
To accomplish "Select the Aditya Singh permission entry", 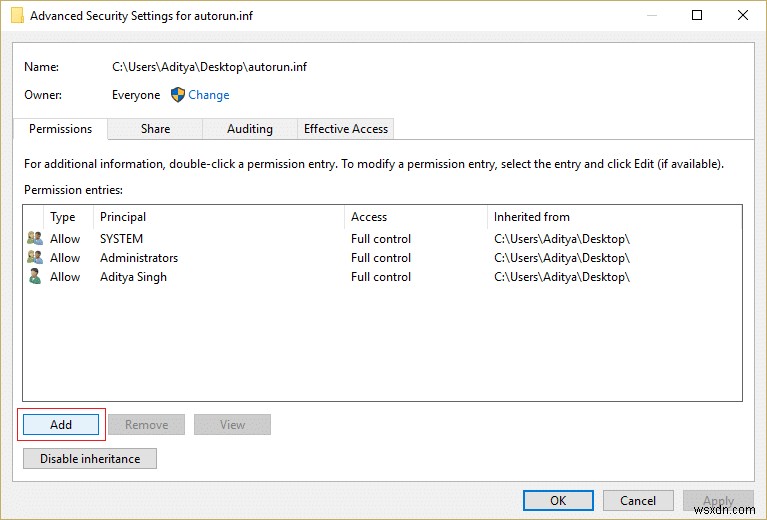I will [x=133, y=277].
